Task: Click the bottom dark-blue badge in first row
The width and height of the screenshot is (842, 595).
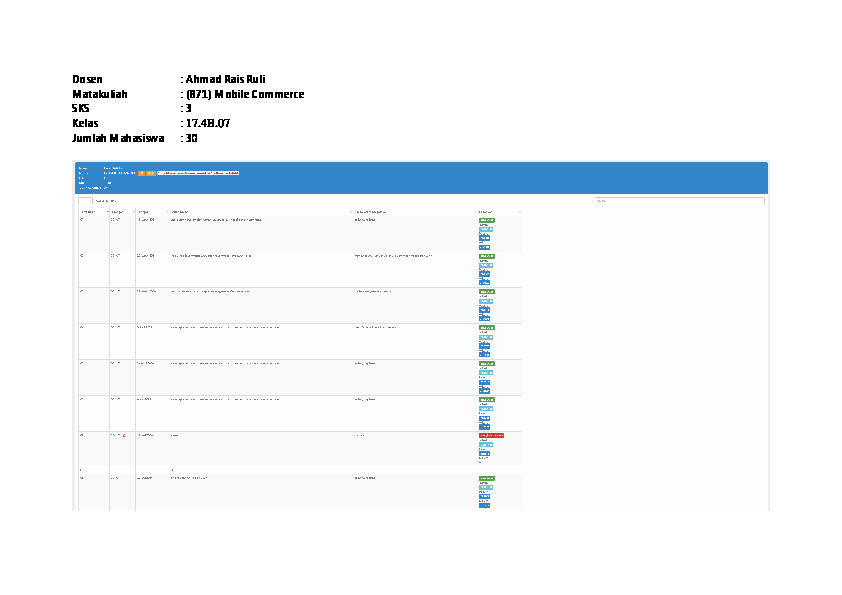Action: click(x=484, y=247)
